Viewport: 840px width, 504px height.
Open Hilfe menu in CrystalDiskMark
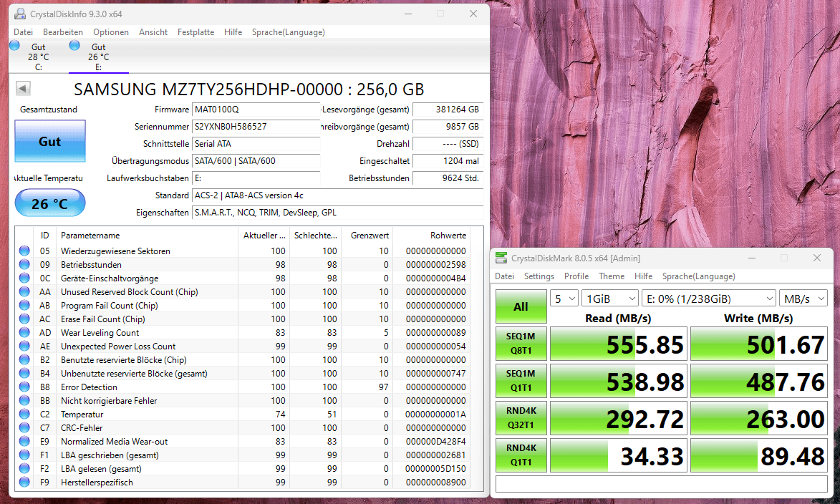coord(643,276)
